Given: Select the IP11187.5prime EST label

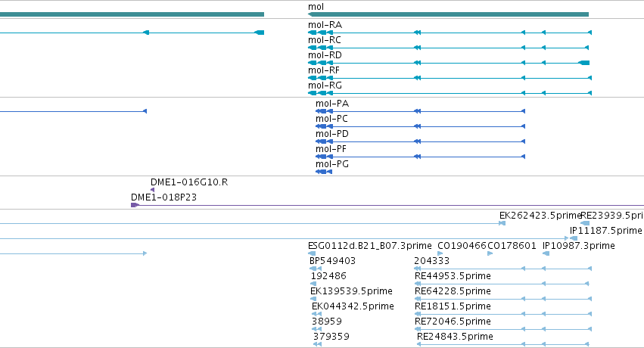Looking at the screenshot, I should pyautogui.click(x=606, y=231).
